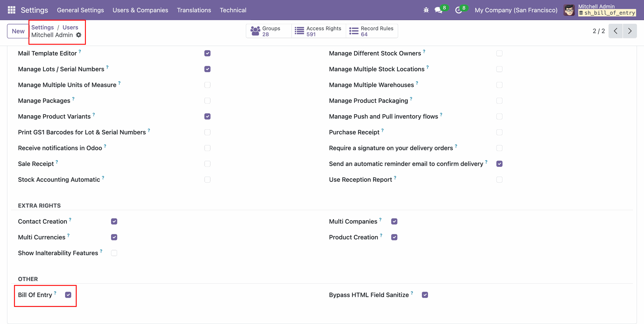The width and height of the screenshot is (644, 324).
Task: Open the Access Rights list
Action: (x=319, y=31)
